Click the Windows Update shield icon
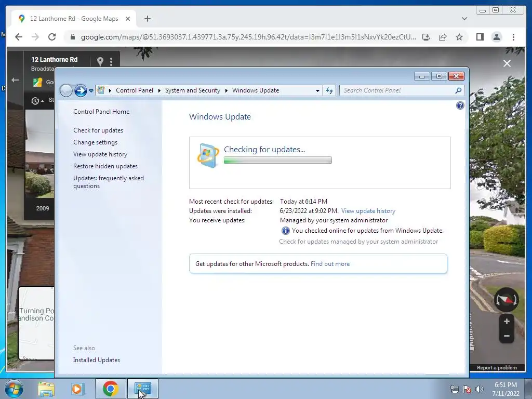The height and width of the screenshot is (399, 532). click(x=208, y=155)
